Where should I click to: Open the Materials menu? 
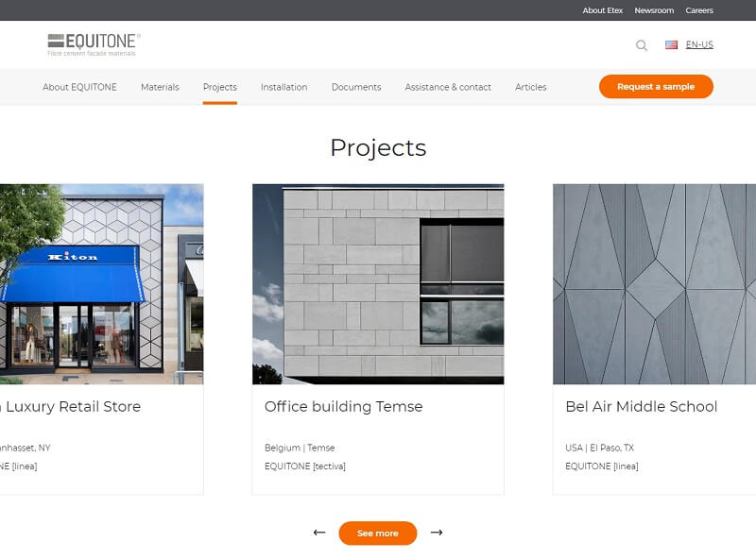[160, 87]
